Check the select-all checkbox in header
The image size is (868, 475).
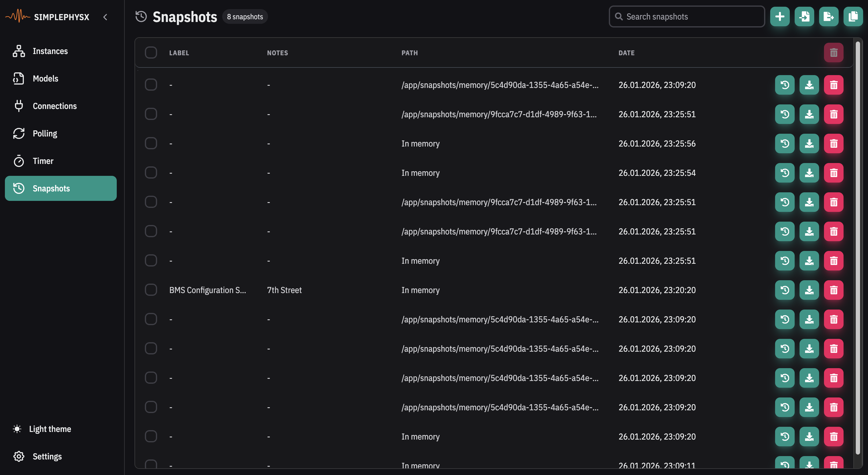pyautogui.click(x=151, y=53)
